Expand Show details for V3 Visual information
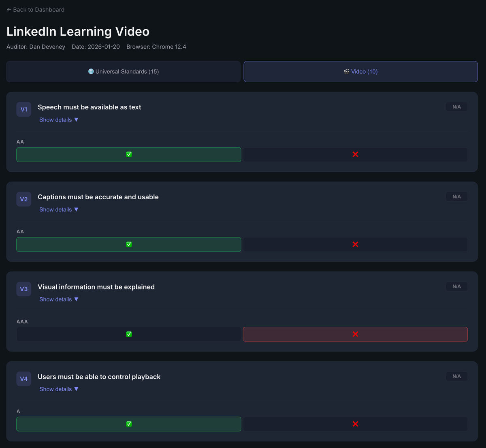The height and width of the screenshot is (448, 486). (x=59, y=300)
